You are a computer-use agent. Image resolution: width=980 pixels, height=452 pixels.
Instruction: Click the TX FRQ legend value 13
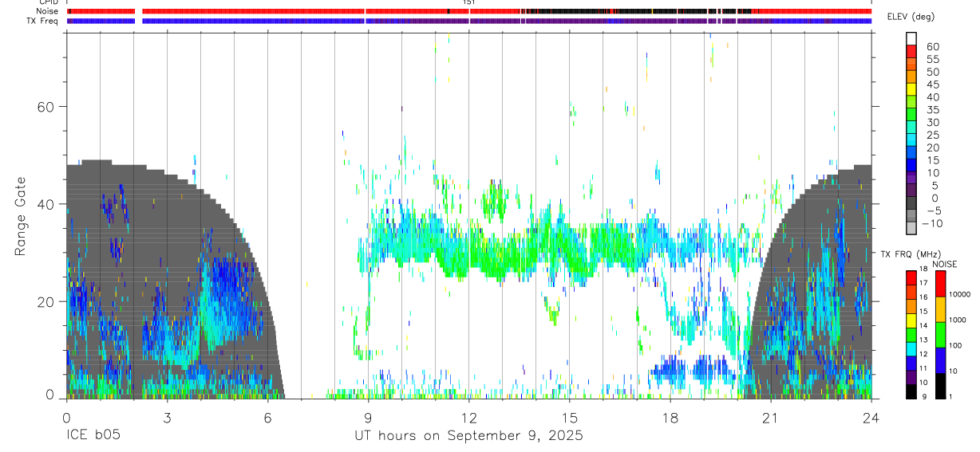pyautogui.click(x=923, y=340)
